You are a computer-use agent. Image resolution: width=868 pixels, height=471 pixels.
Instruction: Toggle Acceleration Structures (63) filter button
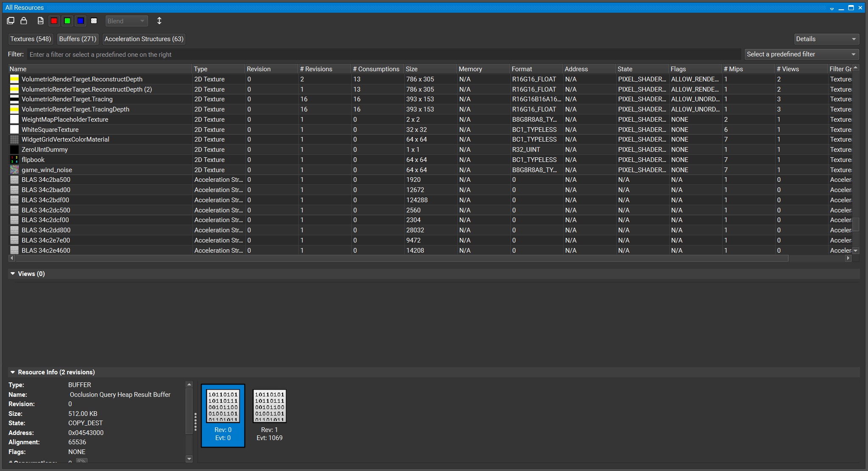pos(144,39)
